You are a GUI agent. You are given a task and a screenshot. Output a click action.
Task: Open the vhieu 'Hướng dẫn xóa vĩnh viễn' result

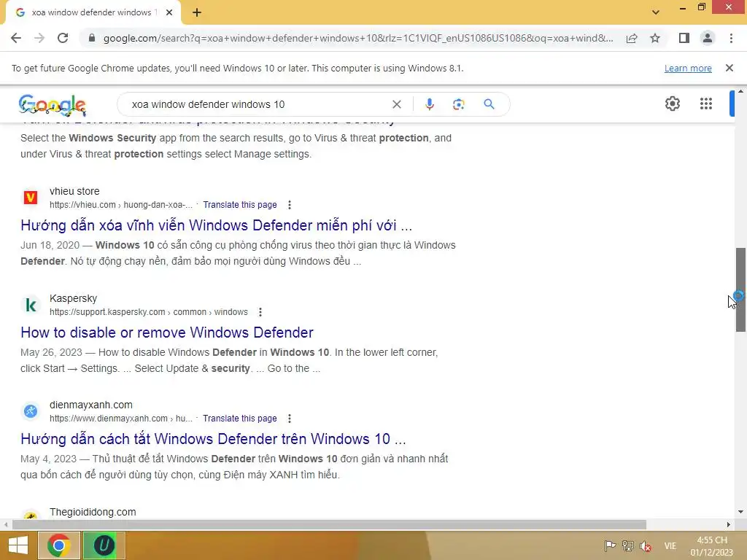point(216,225)
